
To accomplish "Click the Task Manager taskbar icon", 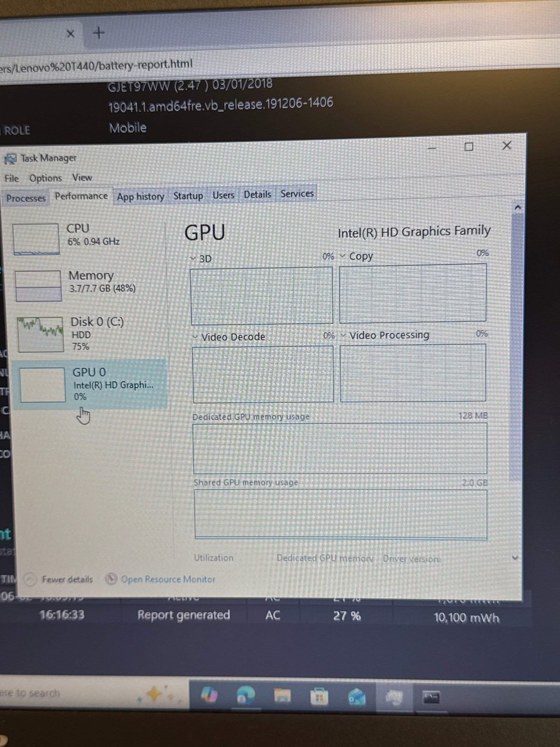I will 394,698.
